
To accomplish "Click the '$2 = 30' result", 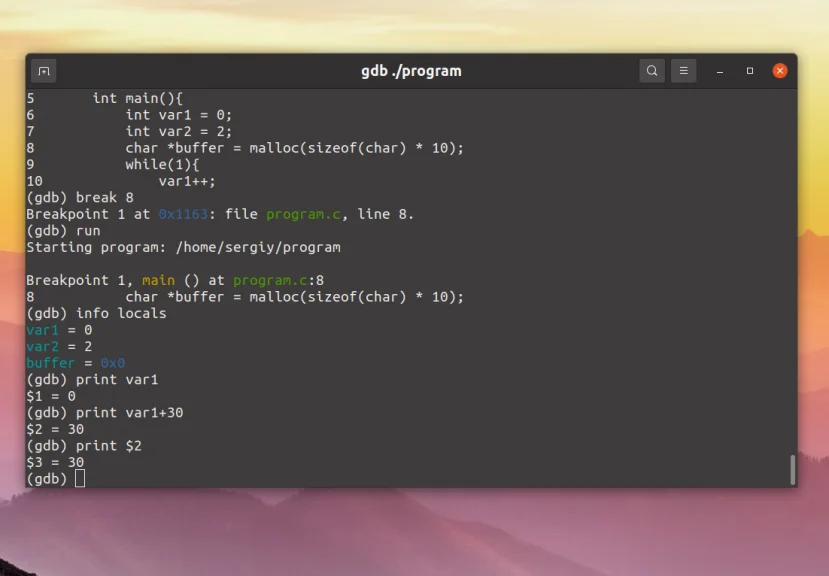I will point(55,429).
